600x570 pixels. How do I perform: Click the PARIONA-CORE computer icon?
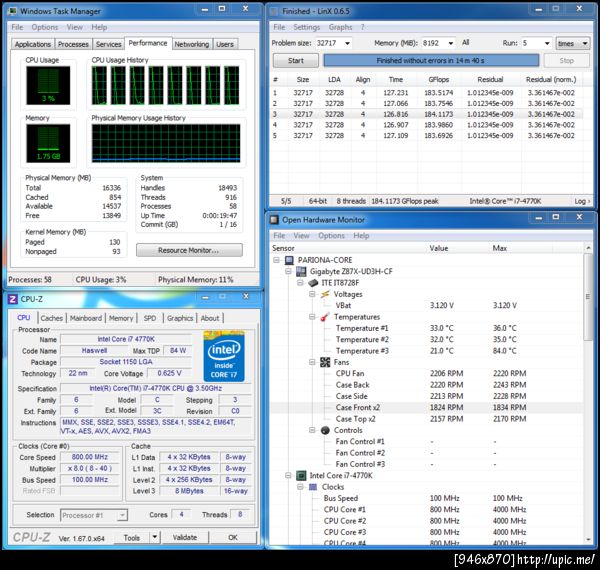point(290,260)
